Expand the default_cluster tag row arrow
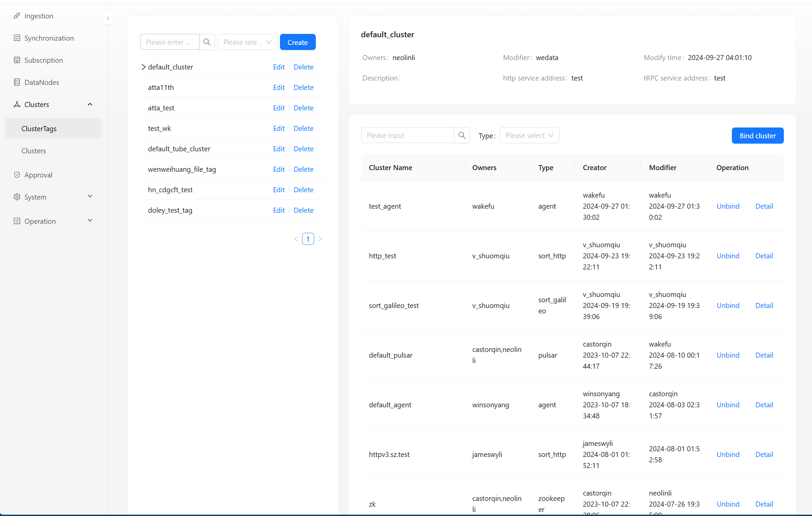This screenshot has height=516, width=812. click(x=143, y=67)
